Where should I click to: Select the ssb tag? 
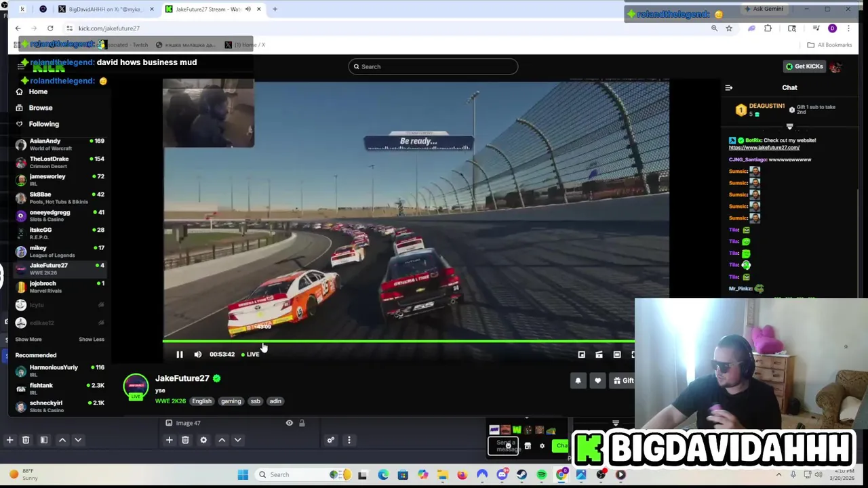(x=255, y=401)
